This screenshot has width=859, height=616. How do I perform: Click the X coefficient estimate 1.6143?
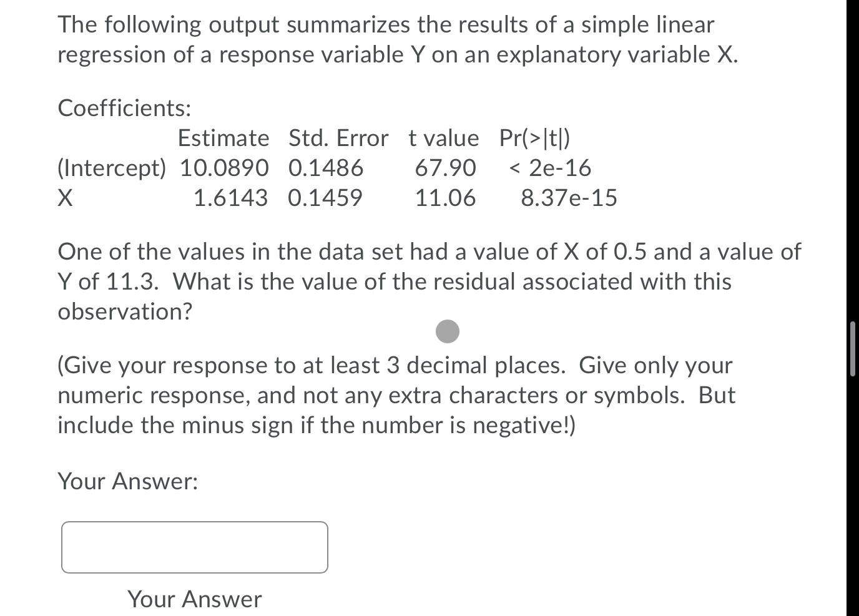pyautogui.click(x=230, y=198)
